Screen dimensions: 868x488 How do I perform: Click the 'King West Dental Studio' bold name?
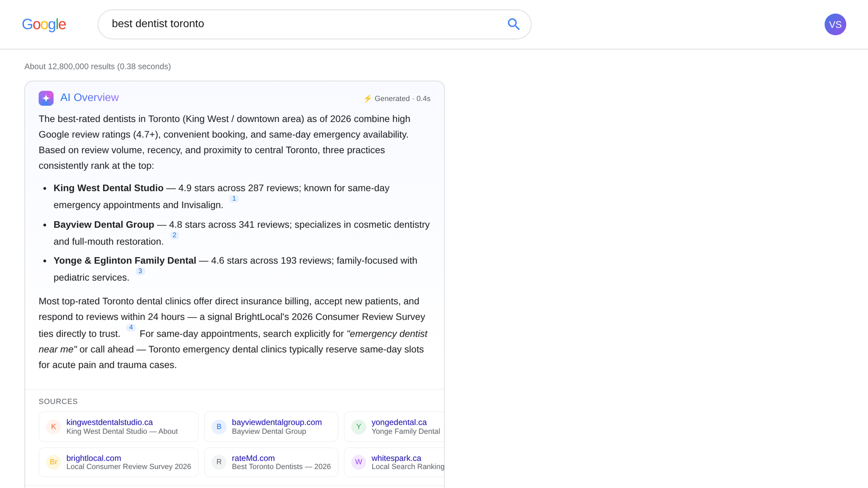click(108, 188)
